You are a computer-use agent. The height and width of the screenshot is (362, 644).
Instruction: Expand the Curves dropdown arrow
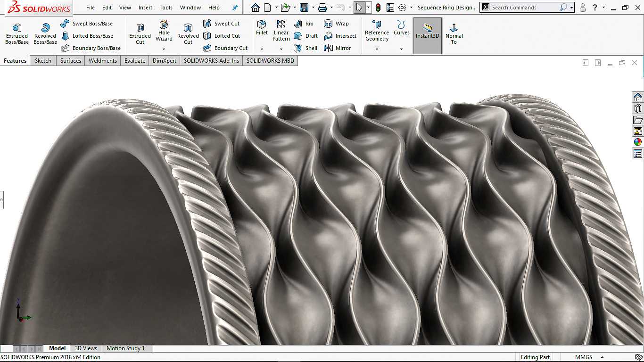coord(402,49)
